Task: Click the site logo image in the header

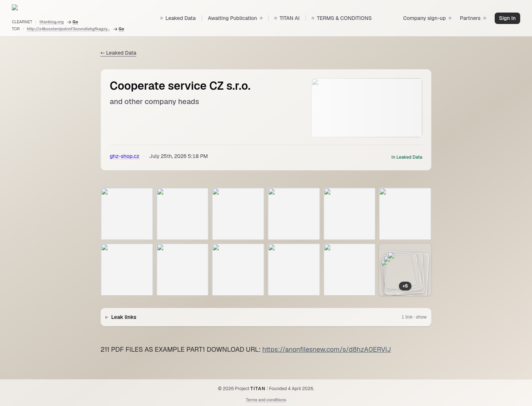Action: pyautogui.click(x=15, y=7)
